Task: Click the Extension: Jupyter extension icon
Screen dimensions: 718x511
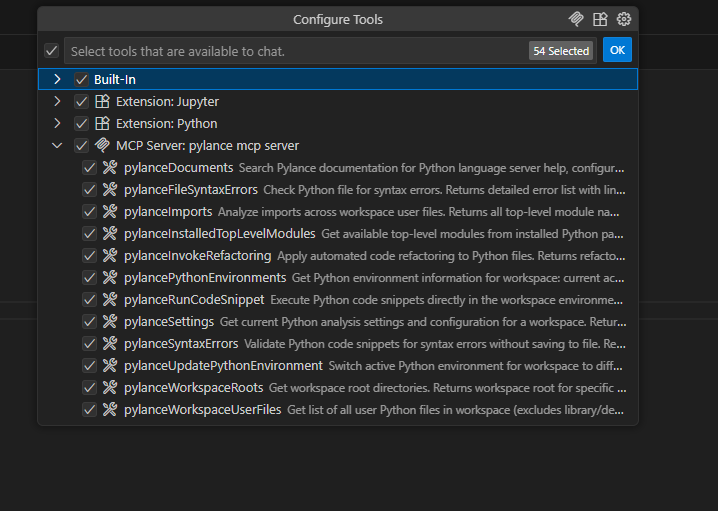Action: [x=102, y=101]
